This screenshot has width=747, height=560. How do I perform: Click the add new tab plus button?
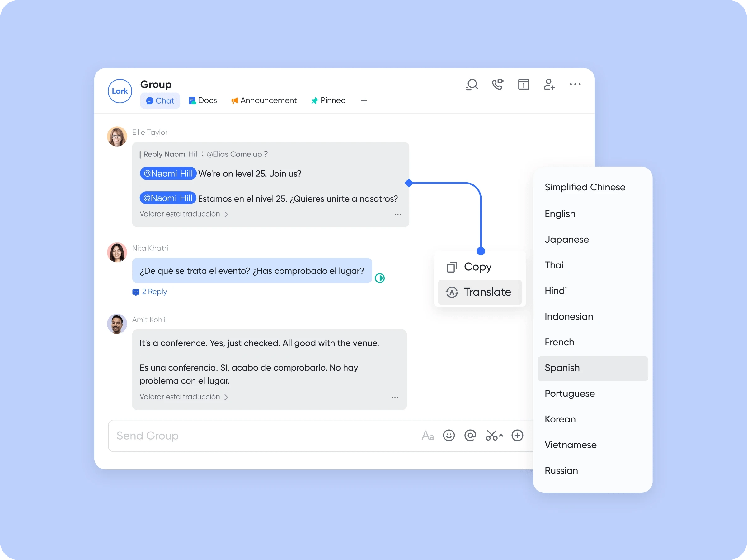[x=364, y=100]
